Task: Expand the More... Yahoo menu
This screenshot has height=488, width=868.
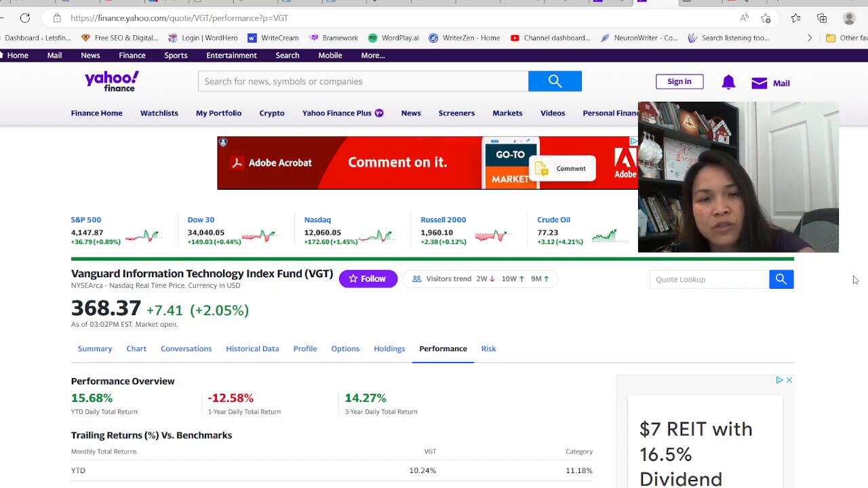Action: pyautogui.click(x=373, y=56)
